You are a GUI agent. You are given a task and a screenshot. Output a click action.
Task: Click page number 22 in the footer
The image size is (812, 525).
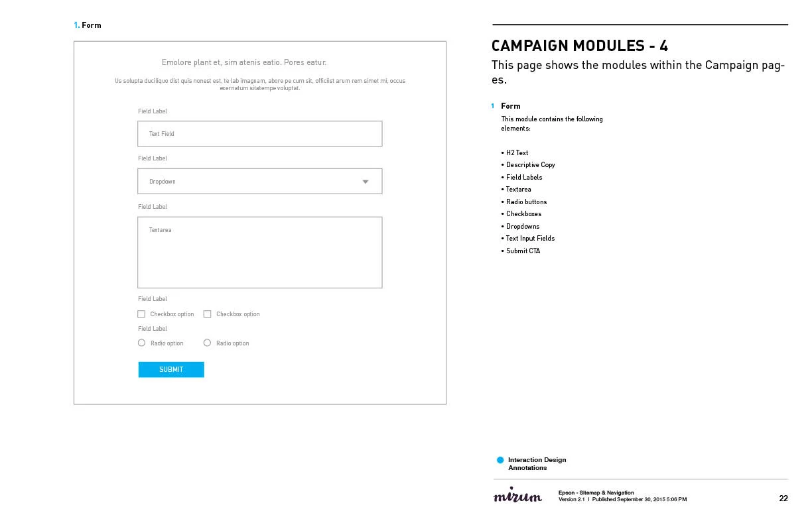(783, 498)
